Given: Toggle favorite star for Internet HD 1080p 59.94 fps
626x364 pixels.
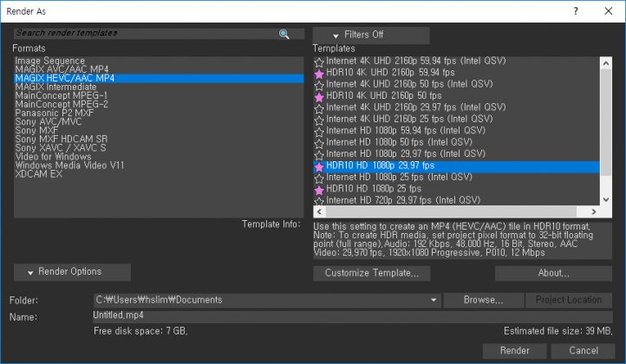Looking at the screenshot, I should (x=319, y=132).
